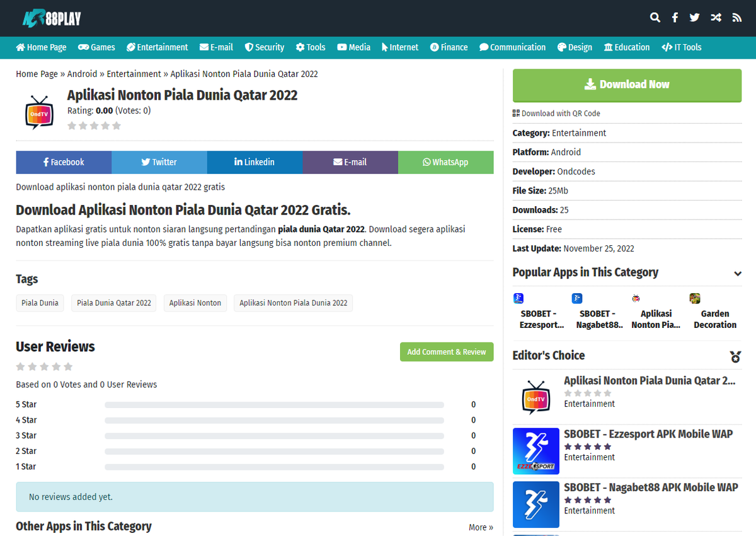Open SBOBET - Ezzesport APK Mobile WAP title
The image size is (756, 536).
click(x=648, y=434)
